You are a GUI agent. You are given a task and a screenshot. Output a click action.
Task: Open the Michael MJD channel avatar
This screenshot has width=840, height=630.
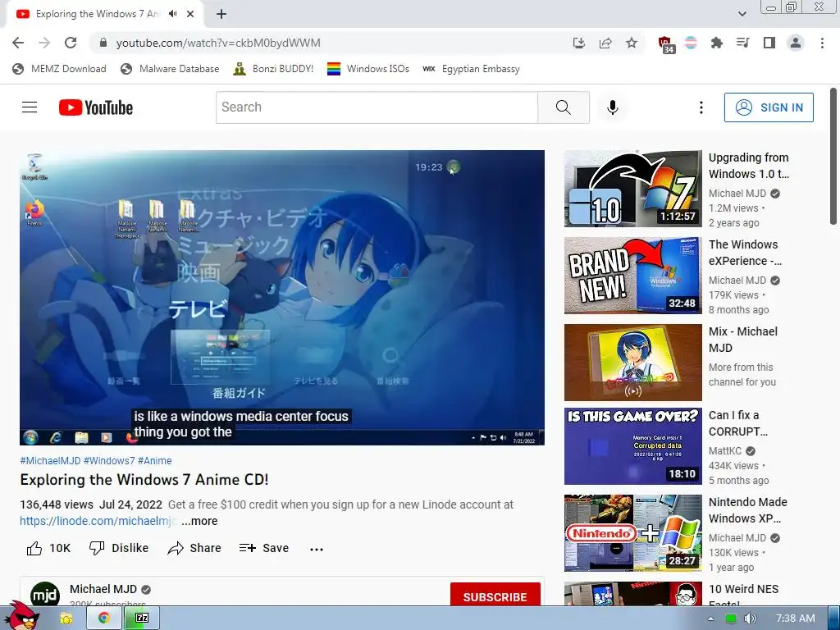(x=45, y=595)
